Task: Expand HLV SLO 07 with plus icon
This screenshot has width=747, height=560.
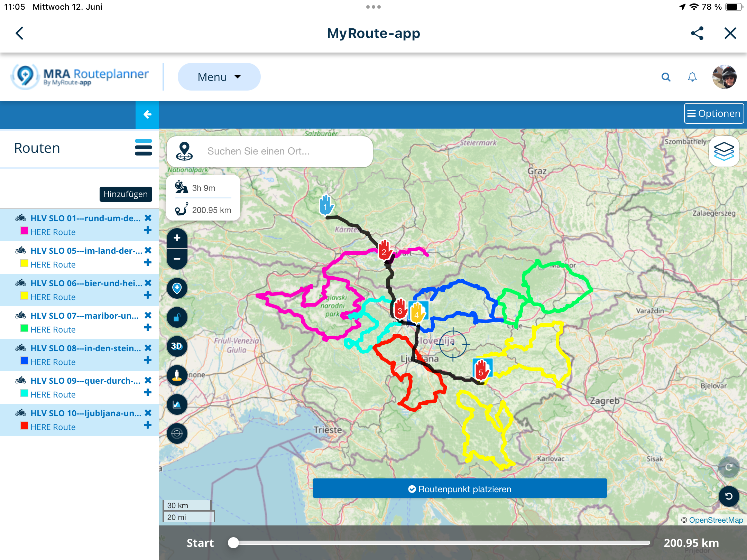Action: (x=148, y=328)
